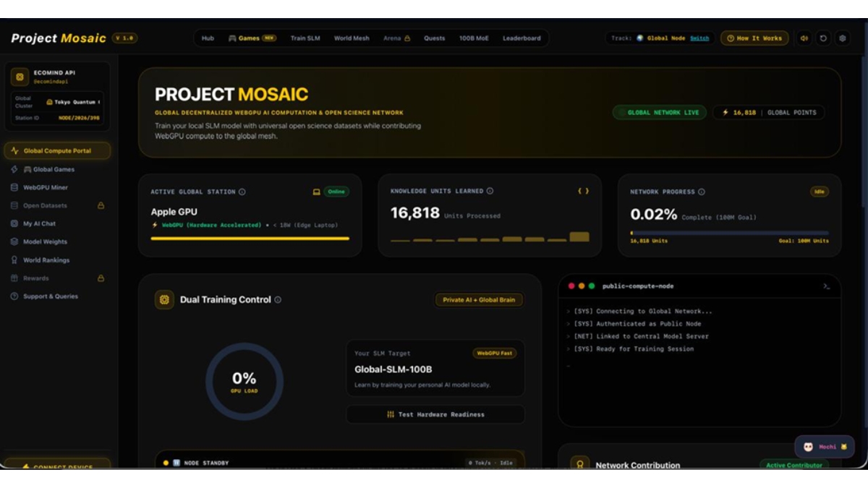Click the yellow Apple GPU usage bar
Image resolution: width=868 pixels, height=488 pixels.
click(x=250, y=238)
